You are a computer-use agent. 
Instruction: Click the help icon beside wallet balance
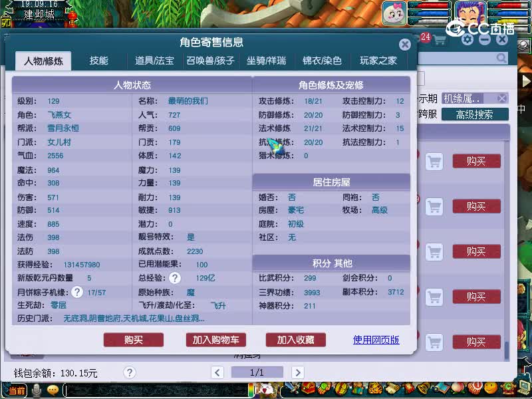click(x=129, y=372)
